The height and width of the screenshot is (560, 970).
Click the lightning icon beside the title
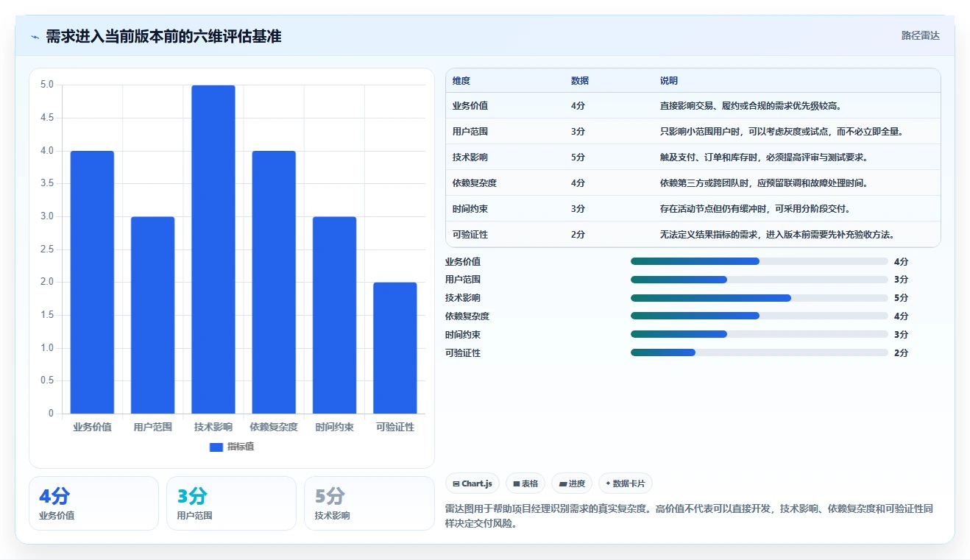[x=35, y=37]
